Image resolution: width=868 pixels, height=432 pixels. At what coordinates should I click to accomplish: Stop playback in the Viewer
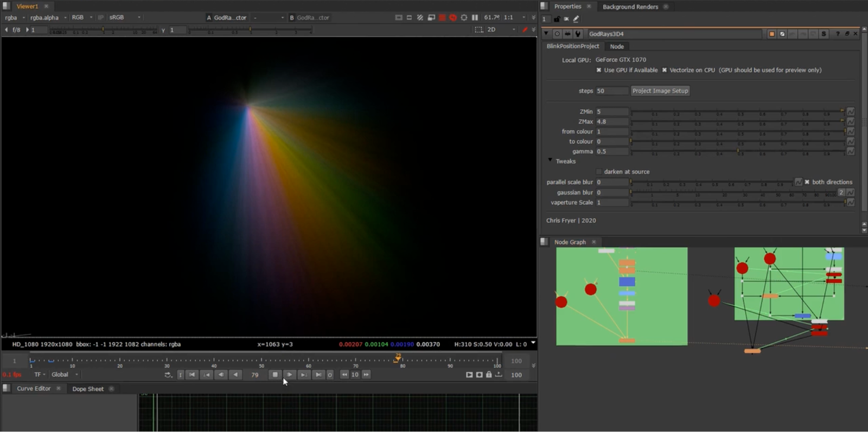point(275,375)
